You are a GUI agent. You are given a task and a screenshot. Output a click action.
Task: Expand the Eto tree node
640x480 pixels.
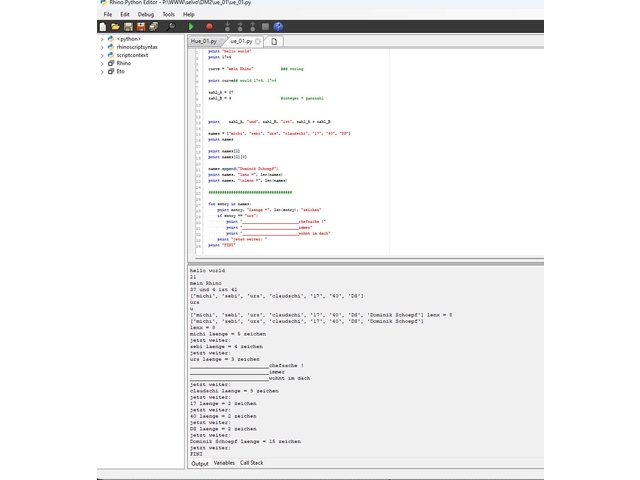[x=102, y=72]
